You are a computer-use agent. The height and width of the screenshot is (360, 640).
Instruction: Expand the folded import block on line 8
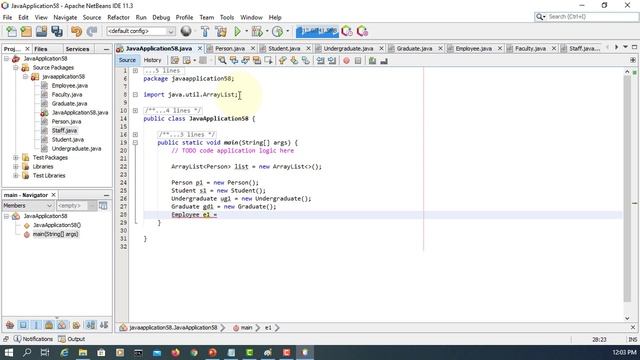[135, 94]
